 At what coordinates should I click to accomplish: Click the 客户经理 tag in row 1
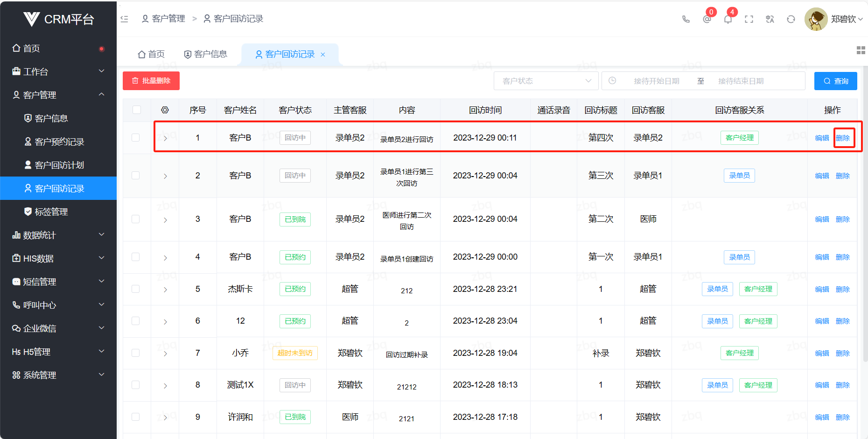pos(740,138)
